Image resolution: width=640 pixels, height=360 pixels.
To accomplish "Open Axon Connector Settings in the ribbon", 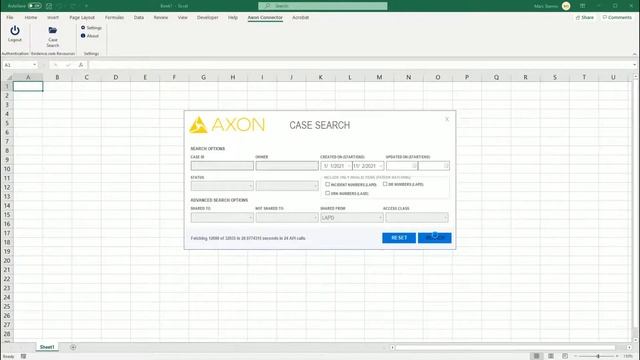I will 91,28.
